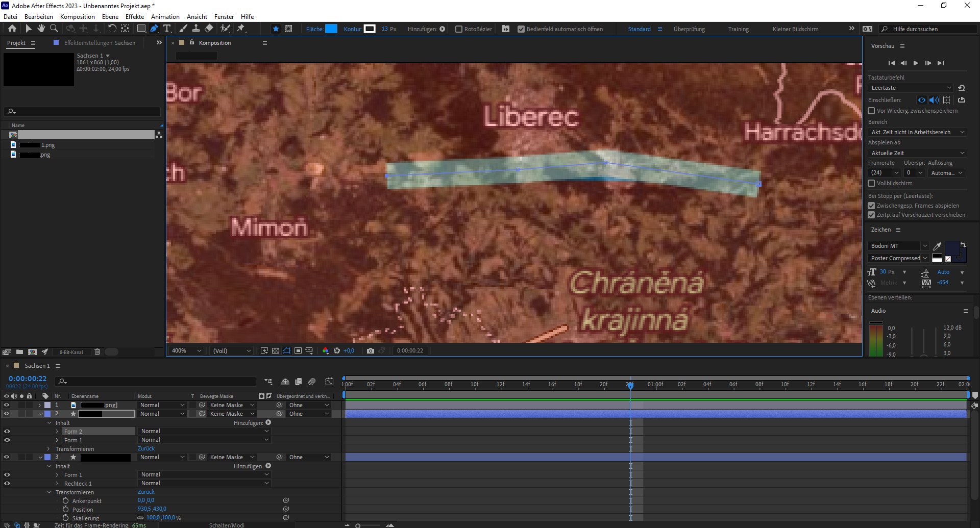Enable Vollbildschirm in the Vorschau panel
Viewport: 980px width, 528px height.
pyautogui.click(x=871, y=183)
